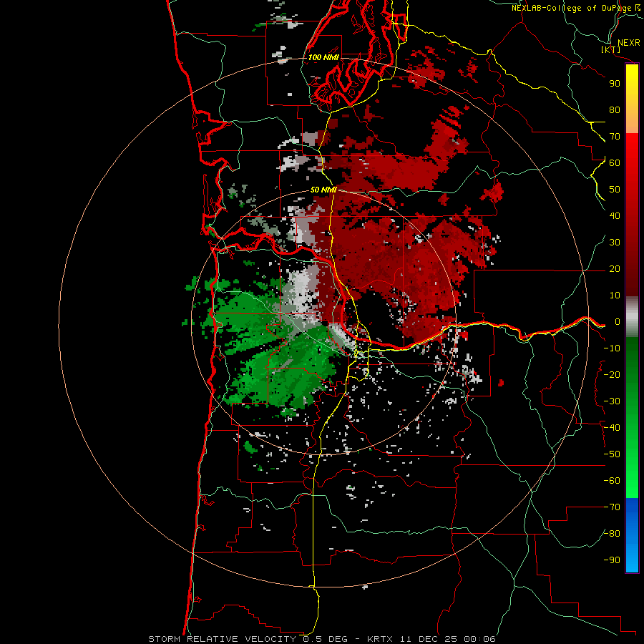Click the "-10" scale value
This screenshot has width=644, height=644.
[x=612, y=348]
